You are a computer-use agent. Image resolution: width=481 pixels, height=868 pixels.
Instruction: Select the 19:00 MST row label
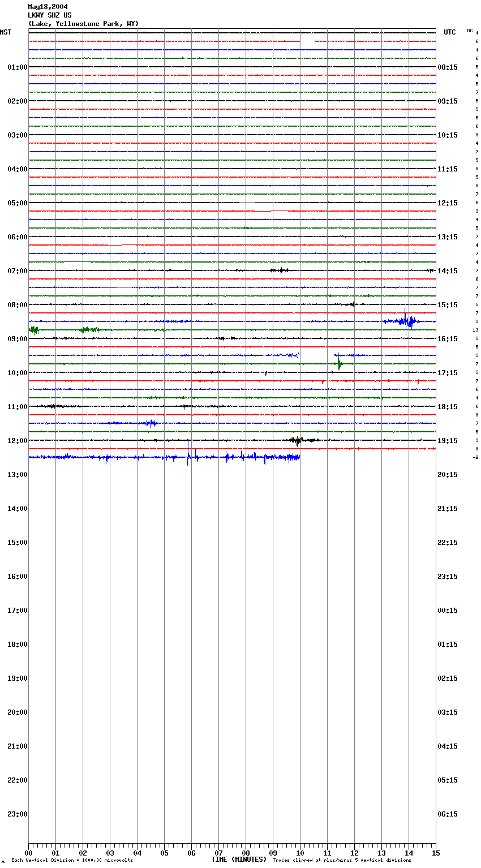[x=18, y=678]
